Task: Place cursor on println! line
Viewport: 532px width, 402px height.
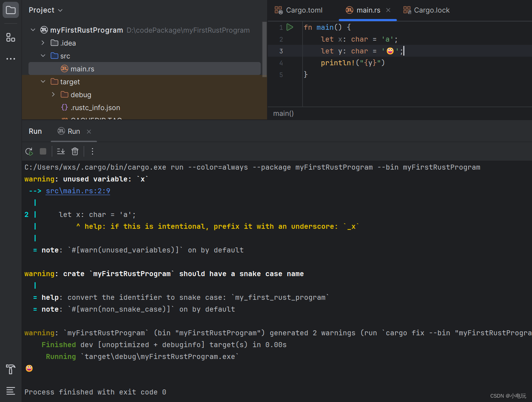Action: [353, 63]
